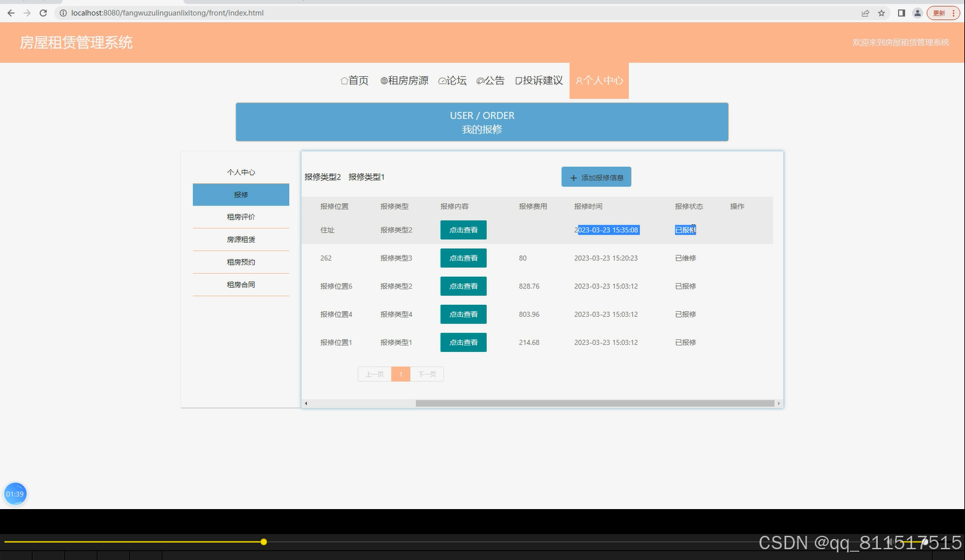965x560 pixels.
Task: Select 租房评价 in the left sidebar
Action: click(241, 217)
